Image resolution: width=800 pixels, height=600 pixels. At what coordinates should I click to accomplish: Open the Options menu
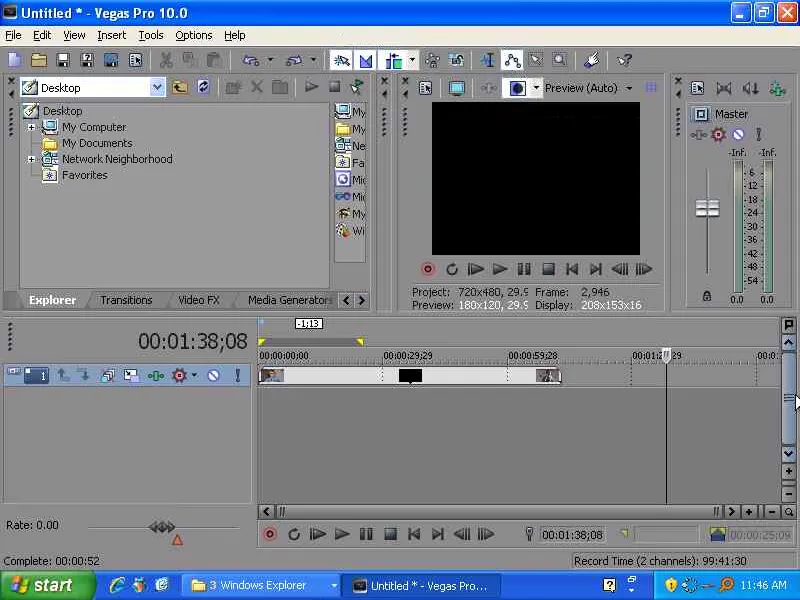[x=193, y=35]
